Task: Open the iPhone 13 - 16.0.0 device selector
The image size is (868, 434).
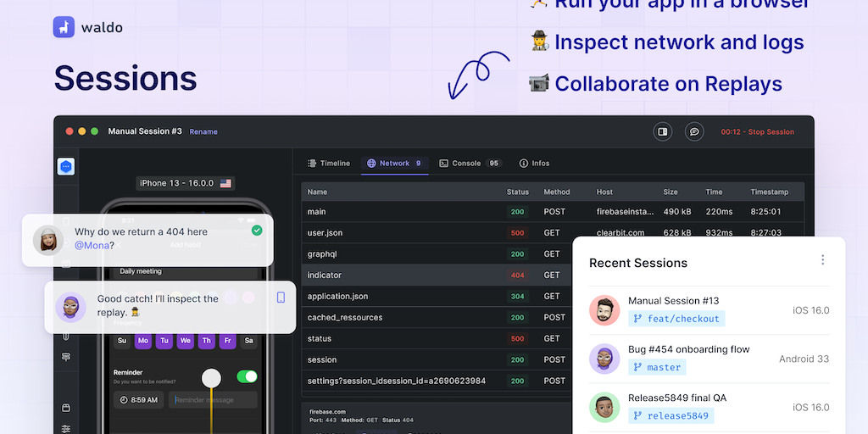Action: (x=186, y=183)
